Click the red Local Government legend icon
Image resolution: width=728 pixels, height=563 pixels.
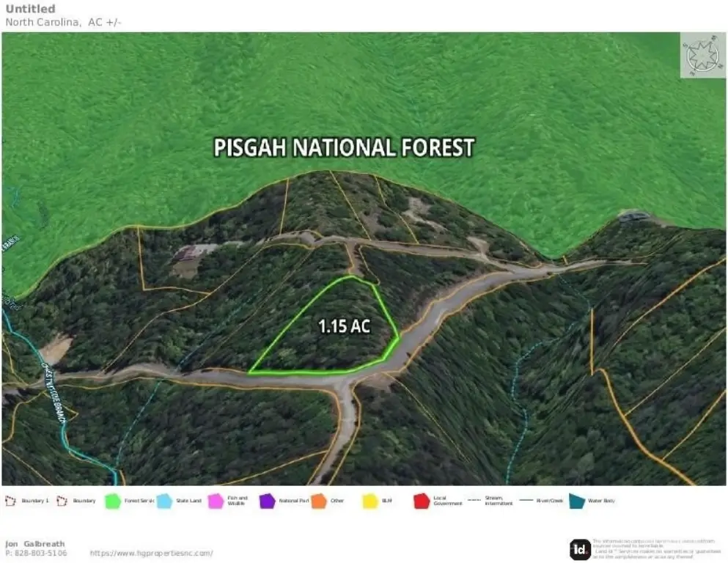coord(422,501)
